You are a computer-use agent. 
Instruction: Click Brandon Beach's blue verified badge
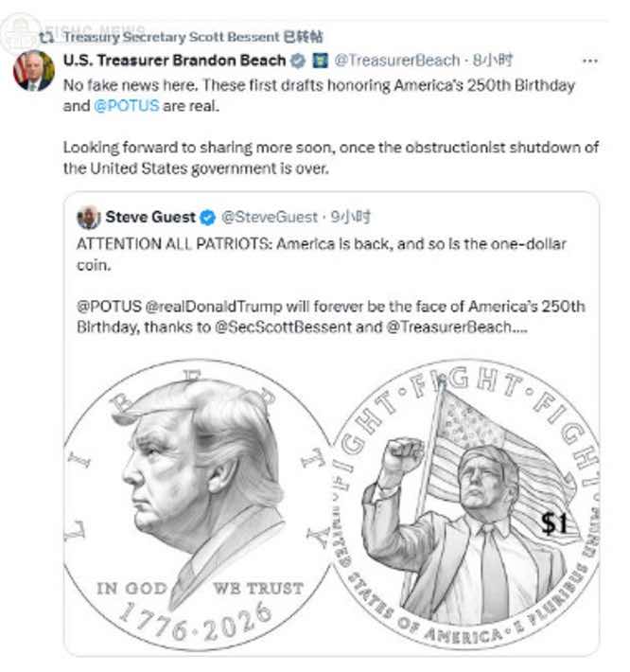coord(298,61)
